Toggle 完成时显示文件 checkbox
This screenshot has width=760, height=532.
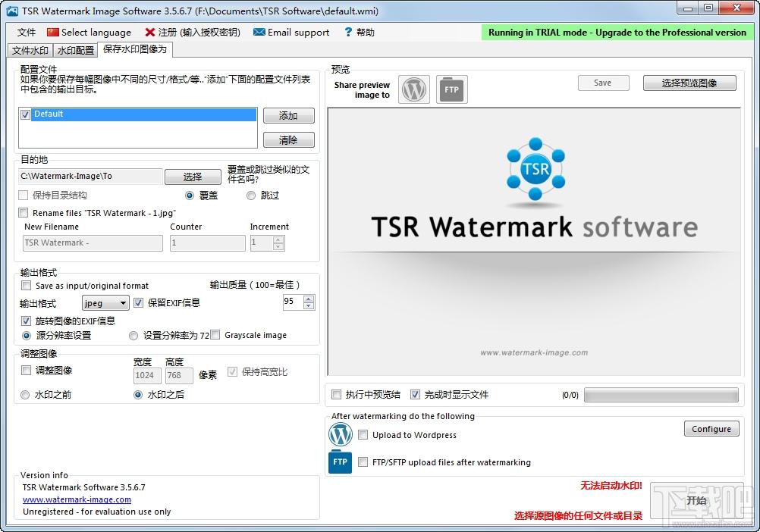click(415, 395)
